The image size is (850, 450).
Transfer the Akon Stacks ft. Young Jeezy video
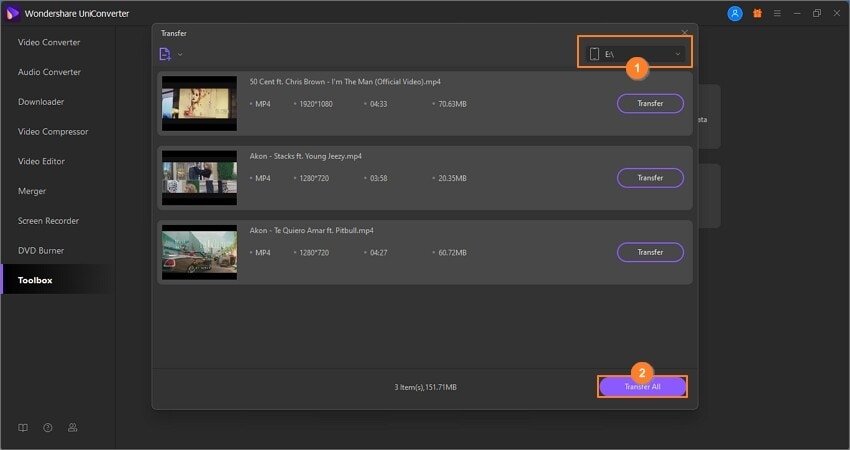coord(650,178)
